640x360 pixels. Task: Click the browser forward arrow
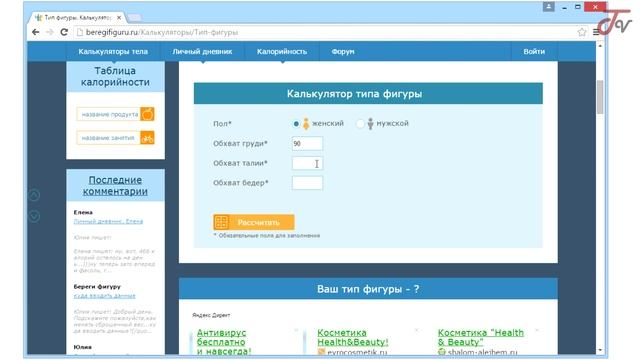[x=50, y=32]
